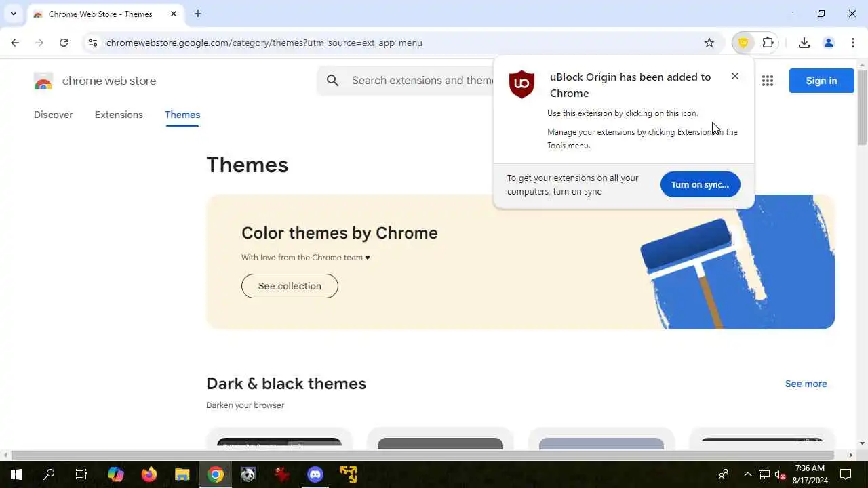Click the muted volume icon in tray
Viewport: 868px width, 488px height.
click(x=781, y=474)
